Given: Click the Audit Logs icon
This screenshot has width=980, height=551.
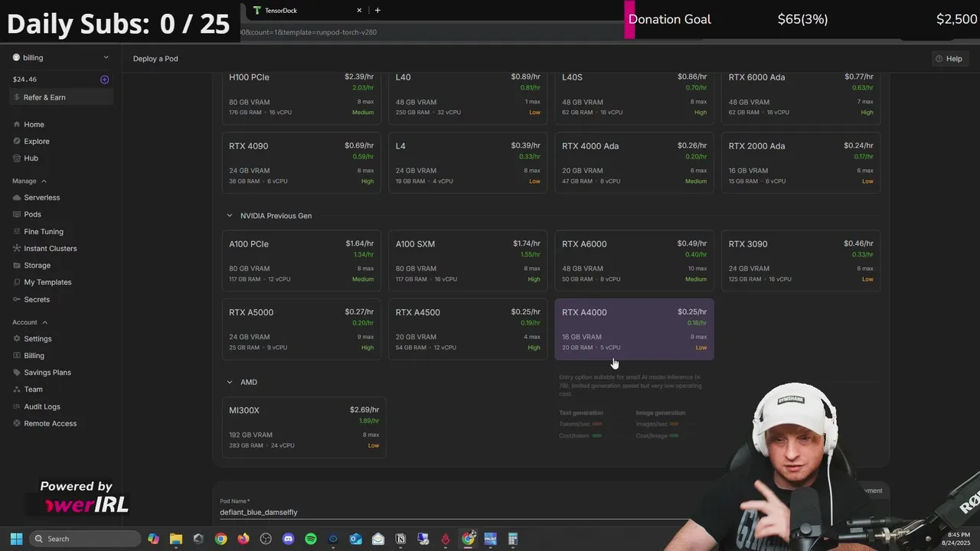Looking at the screenshot, I should tap(16, 406).
